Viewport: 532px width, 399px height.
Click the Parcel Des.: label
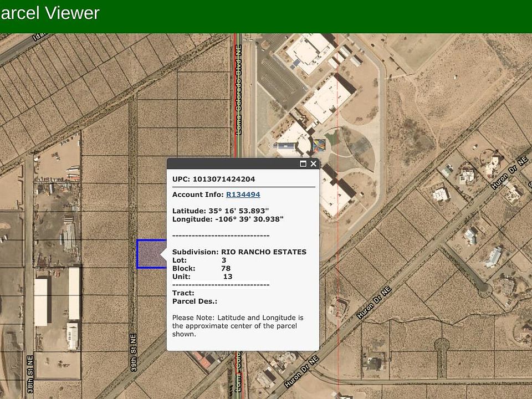point(195,301)
